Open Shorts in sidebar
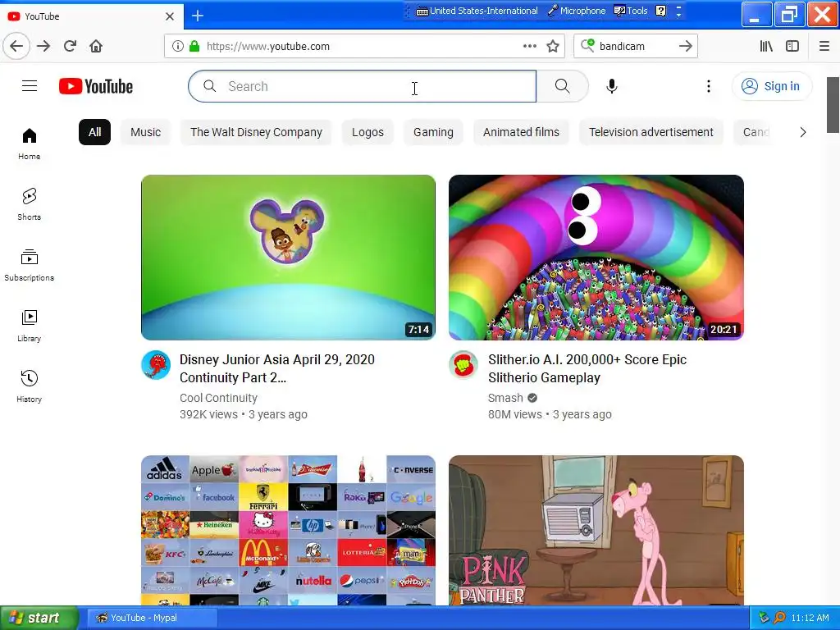 29,204
